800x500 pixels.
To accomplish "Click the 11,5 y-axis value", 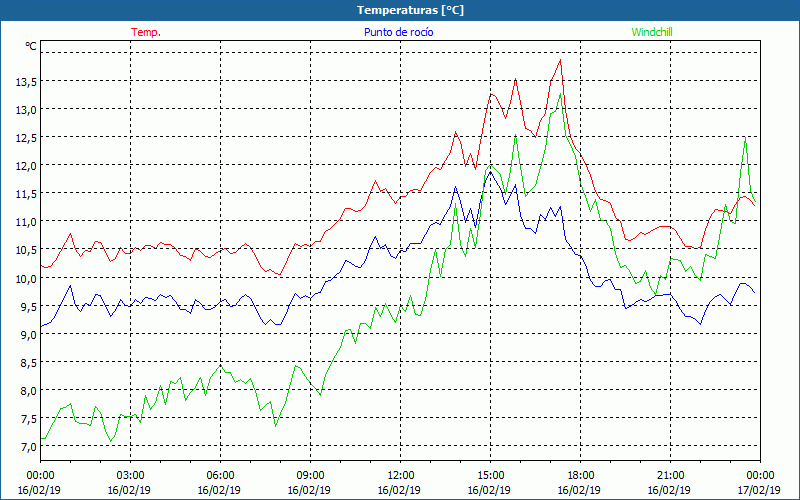I will pos(26,194).
